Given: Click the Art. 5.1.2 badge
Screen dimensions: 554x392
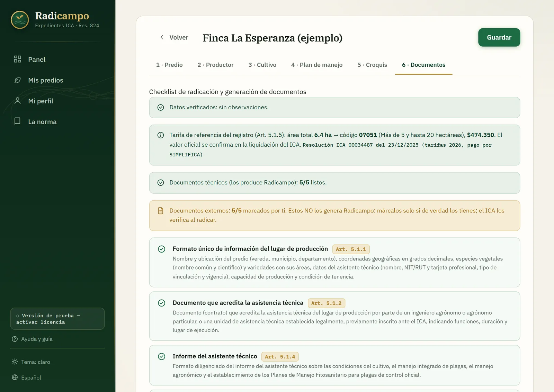Looking at the screenshot, I should click(x=326, y=303).
